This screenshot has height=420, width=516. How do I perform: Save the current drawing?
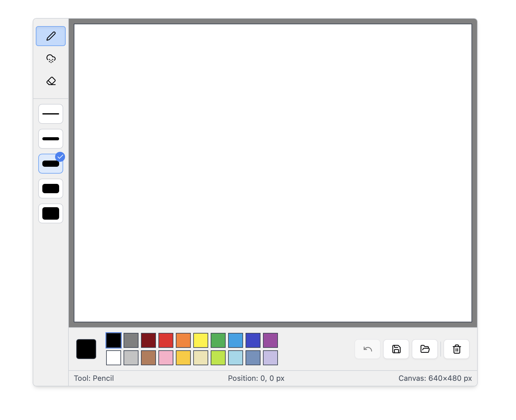tap(396, 349)
